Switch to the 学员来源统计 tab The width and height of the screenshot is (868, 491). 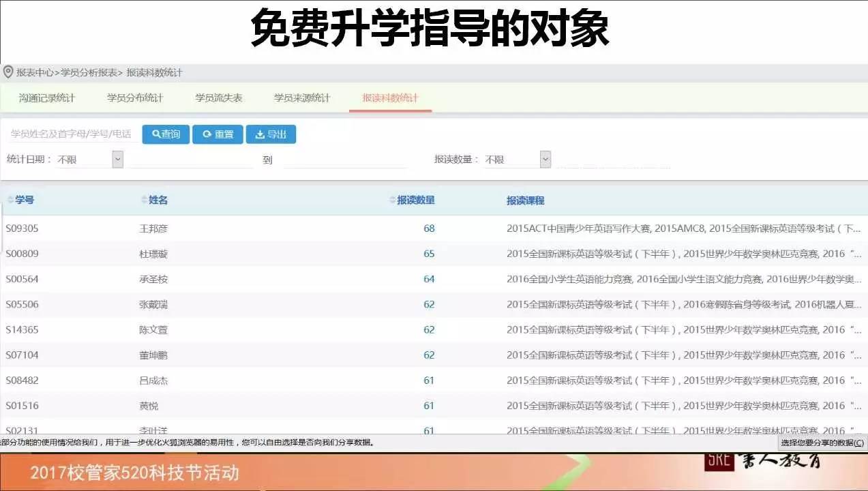301,98
